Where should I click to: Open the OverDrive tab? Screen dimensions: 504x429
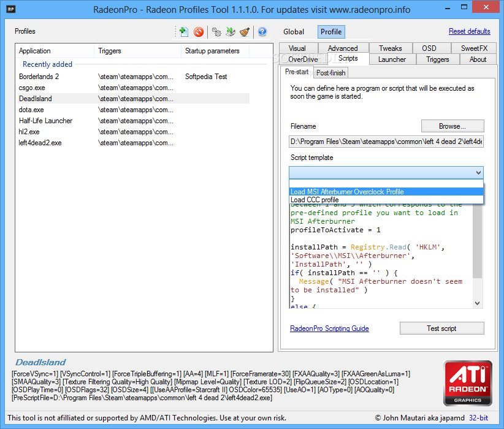pos(303,59)
